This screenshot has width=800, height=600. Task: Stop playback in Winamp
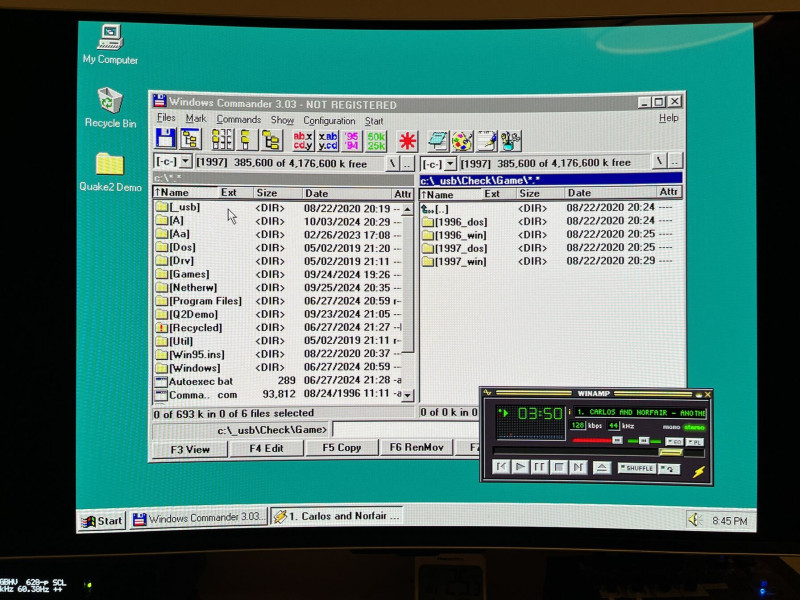(559, 467)
